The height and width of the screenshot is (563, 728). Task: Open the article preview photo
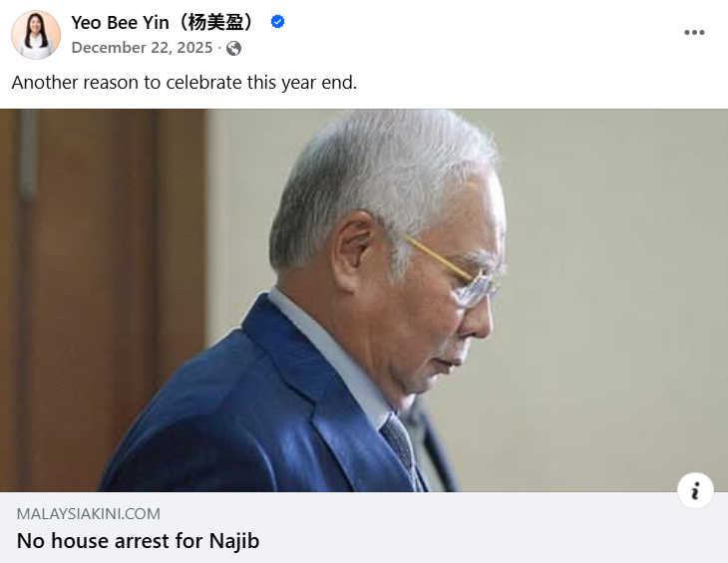tap(364, 301)
